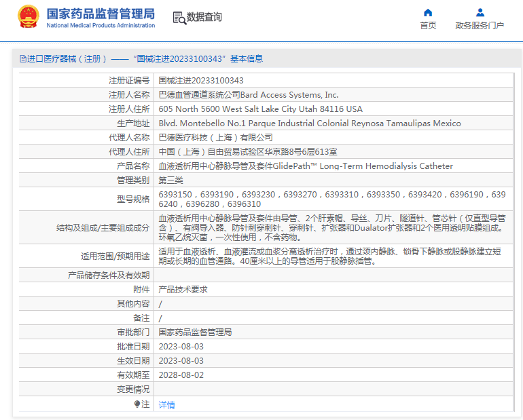Click the 备注 row label
The height and width of the screenshot is (420, 523).
(x=141, y=318)
